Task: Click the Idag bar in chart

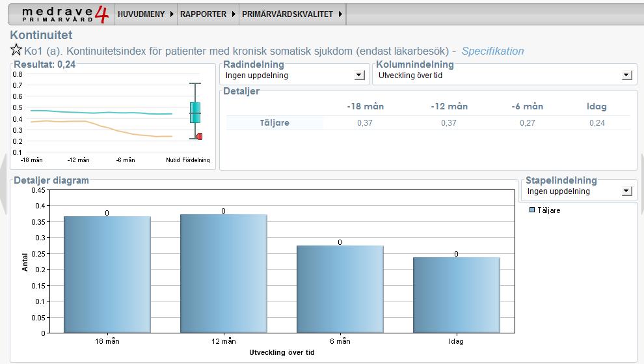Action: pos(456,295)
